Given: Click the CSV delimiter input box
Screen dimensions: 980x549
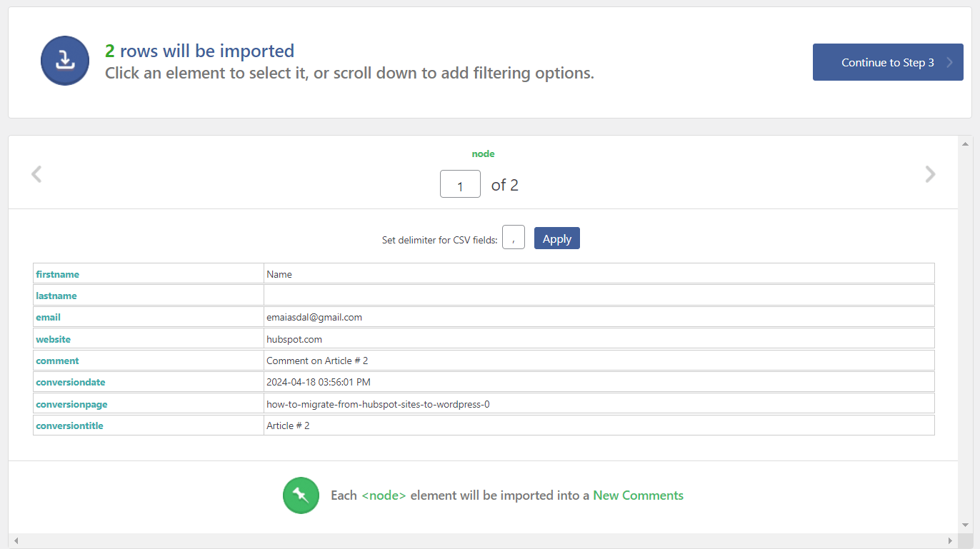Looking at the screenshot, I should 513,238.
